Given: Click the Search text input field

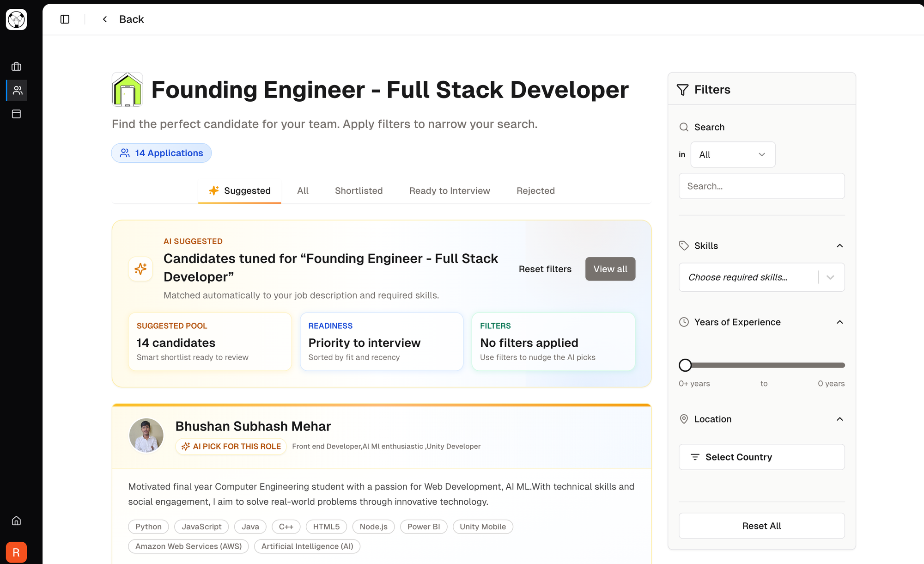Looking at the screenshot, I should point(761,186).
